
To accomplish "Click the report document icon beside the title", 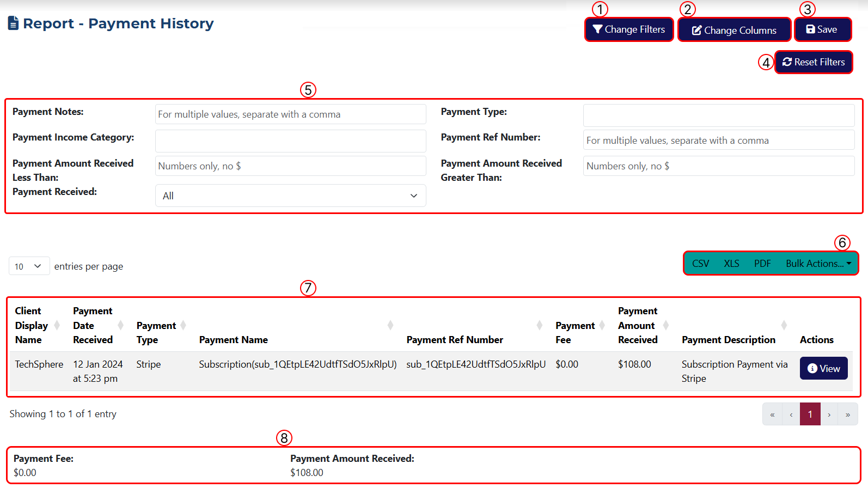I will [14, 23].
